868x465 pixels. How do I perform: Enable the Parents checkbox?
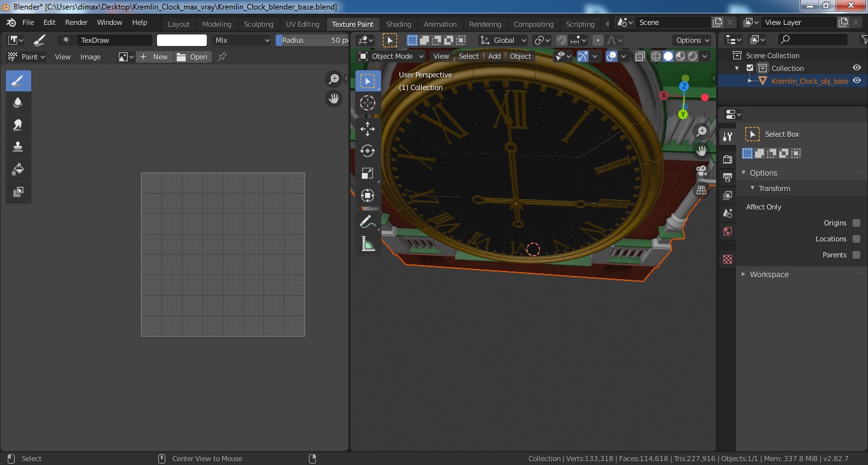857,255
